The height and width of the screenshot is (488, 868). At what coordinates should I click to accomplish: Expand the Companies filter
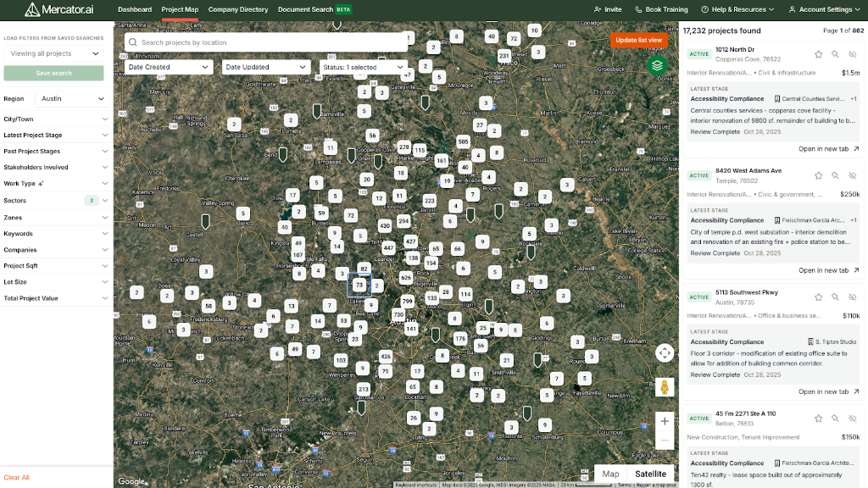click(55, 250)
